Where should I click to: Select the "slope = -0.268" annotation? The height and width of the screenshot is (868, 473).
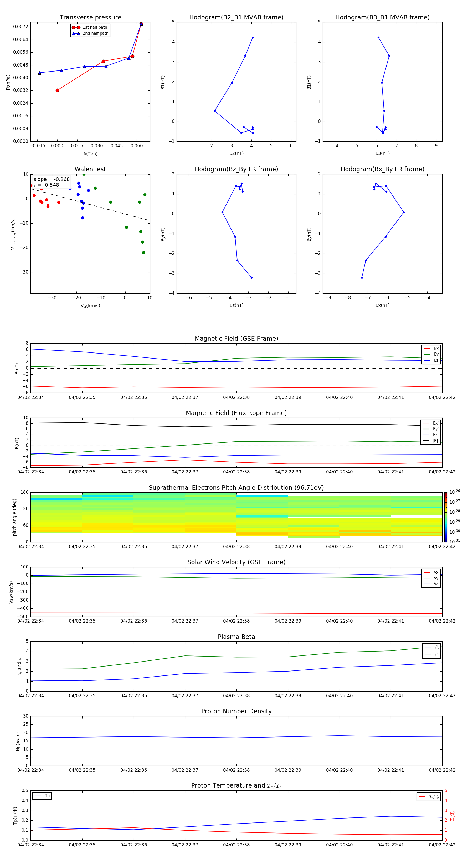(52, 179)
